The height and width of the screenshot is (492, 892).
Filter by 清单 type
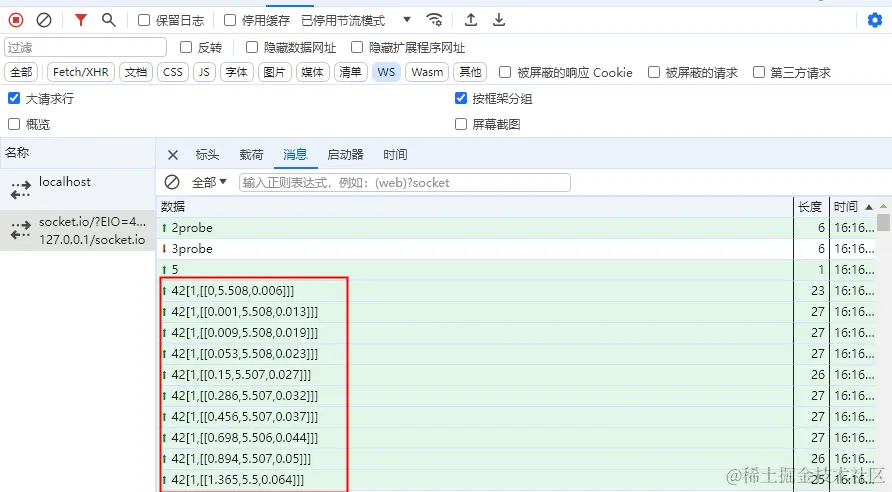point(350,72)
